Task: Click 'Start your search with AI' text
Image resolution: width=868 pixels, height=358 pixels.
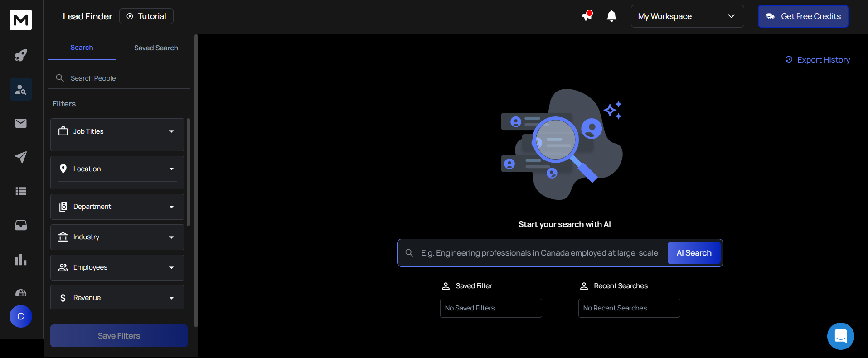Action: pos(564,224)
